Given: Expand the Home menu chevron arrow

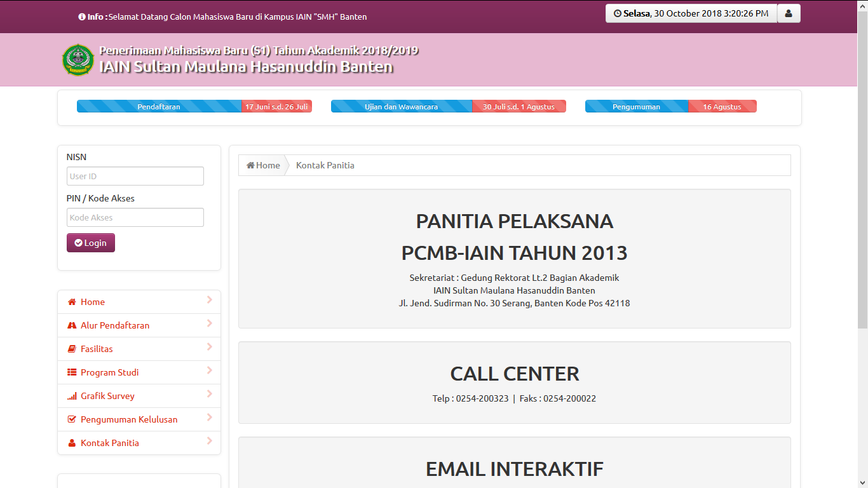Looking at the screenshot, I should click(x=209, y=300).
